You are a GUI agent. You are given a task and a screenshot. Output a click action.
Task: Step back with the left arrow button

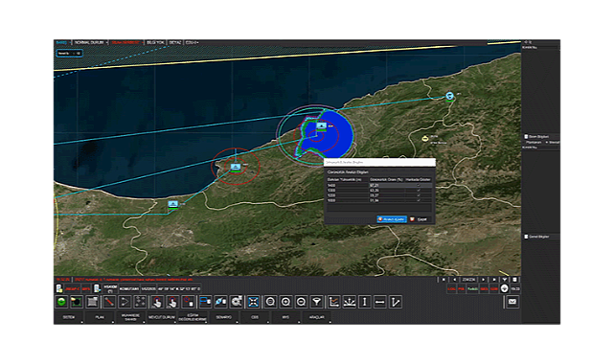tap(454, 280)
